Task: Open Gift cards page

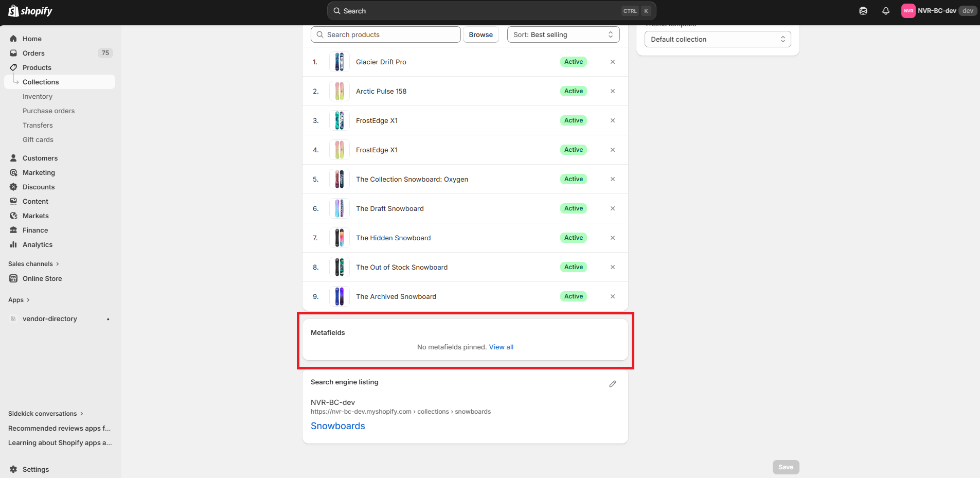Action: pos(38,139)
